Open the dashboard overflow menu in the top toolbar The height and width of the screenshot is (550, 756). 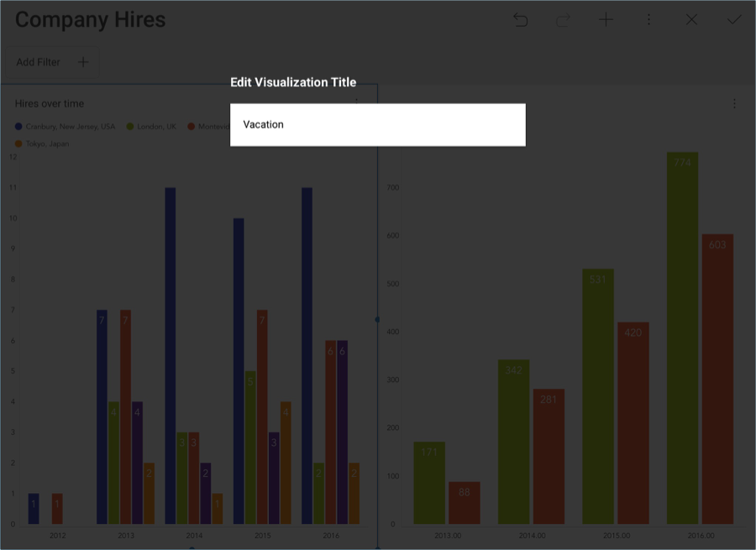pos(648,20)
